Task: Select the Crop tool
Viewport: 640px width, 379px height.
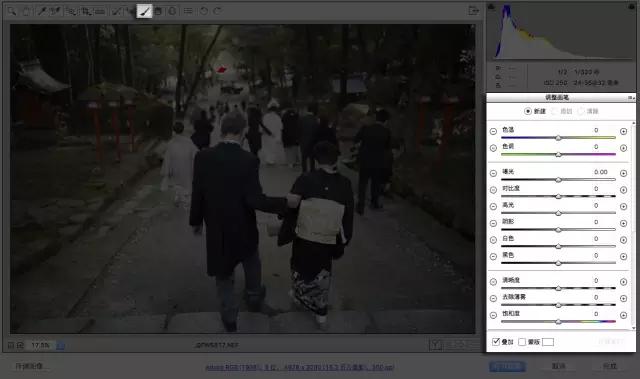Action: [86, 11]
